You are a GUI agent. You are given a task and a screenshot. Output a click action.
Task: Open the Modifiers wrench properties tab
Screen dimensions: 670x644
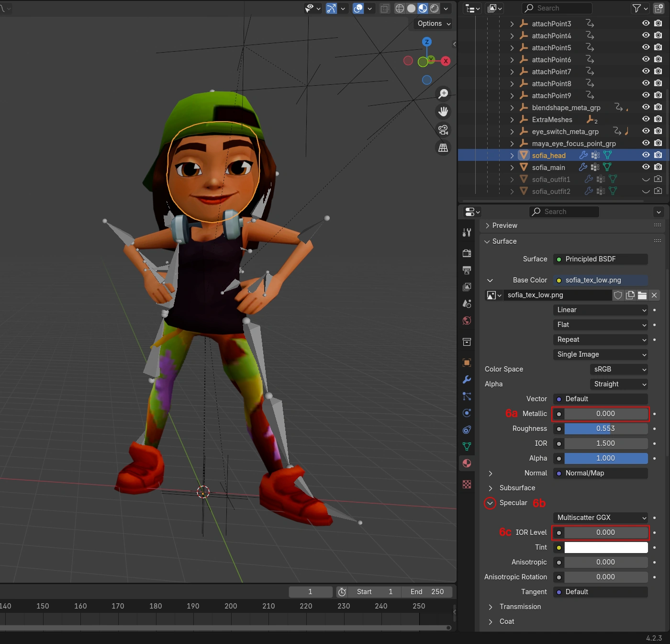pos(467,380)
